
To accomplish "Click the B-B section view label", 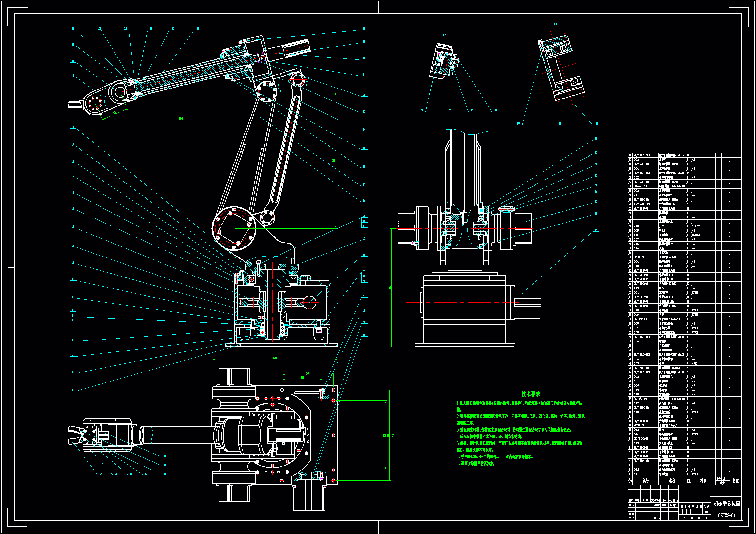I will pos(444,35).
